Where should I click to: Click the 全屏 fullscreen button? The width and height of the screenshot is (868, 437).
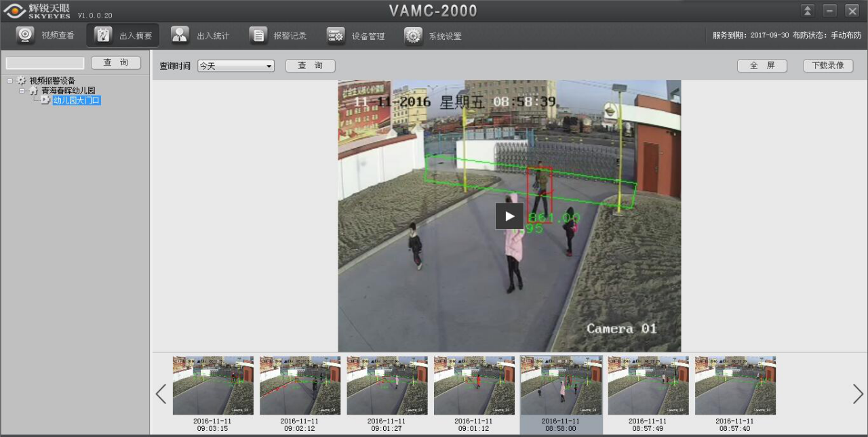click(x=762, y=66)
